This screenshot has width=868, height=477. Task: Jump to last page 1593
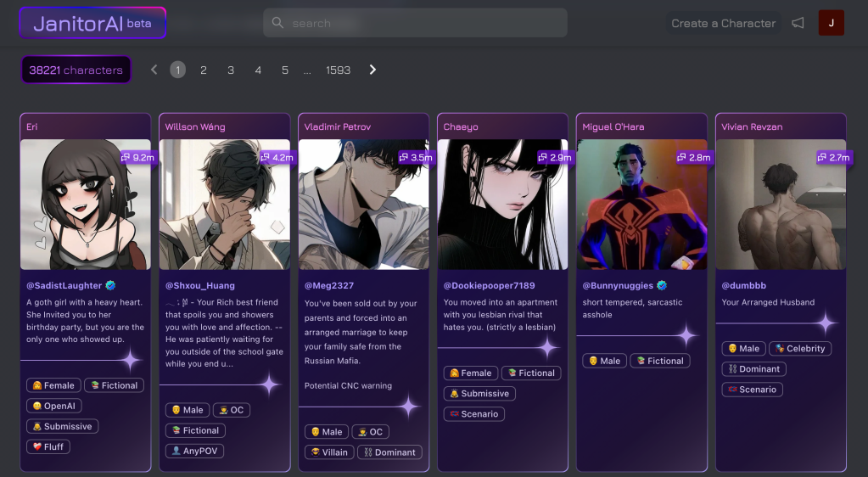coord(339,70)
